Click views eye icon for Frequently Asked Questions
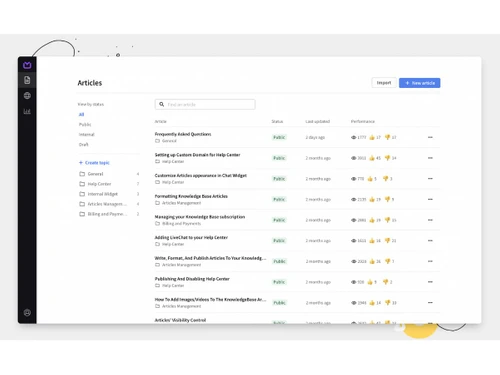500x375 pixels. tap(354, 137)
